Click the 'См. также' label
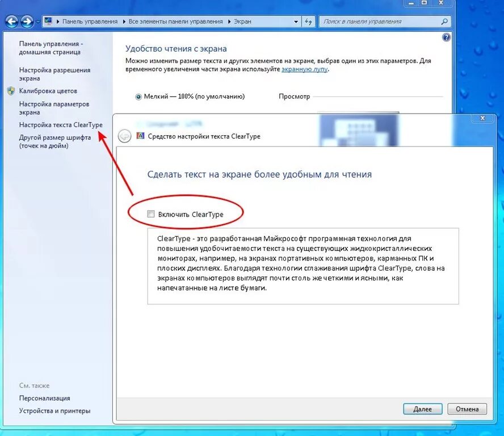 34,385
